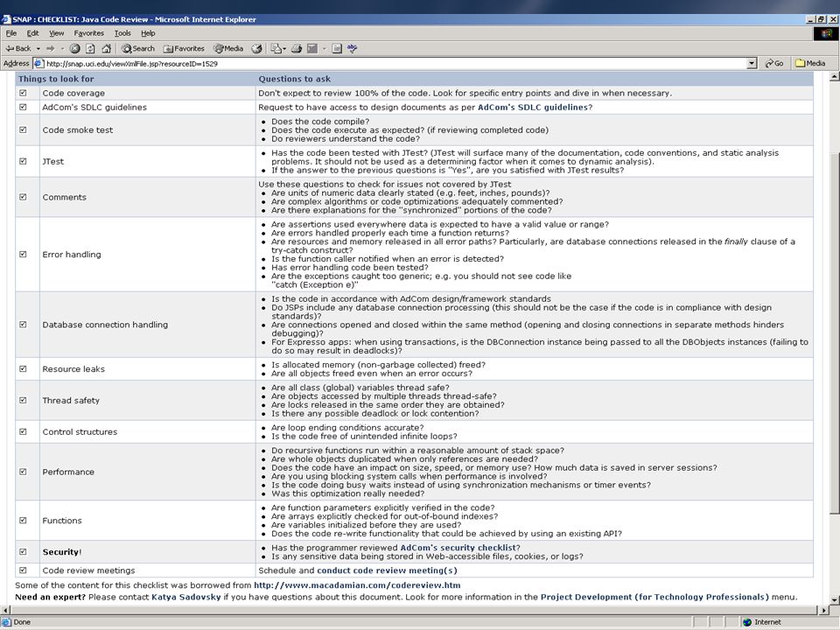Open AdCom's SDLC guidelines link

coord(533,107)
